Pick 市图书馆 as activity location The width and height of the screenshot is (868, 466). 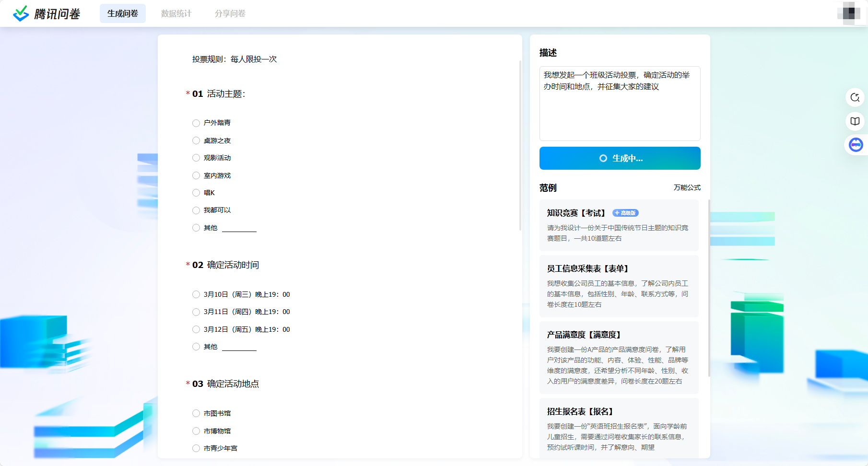(x=196, y=413)
